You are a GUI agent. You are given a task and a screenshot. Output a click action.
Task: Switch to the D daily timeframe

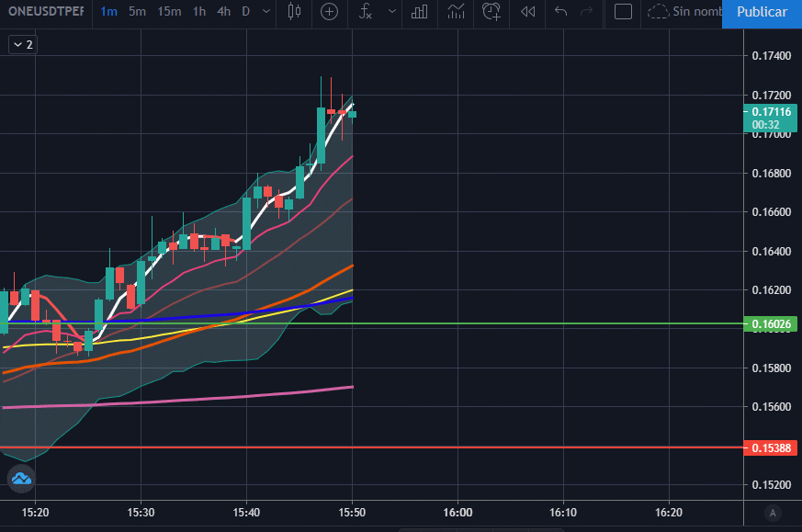[246, 11]
